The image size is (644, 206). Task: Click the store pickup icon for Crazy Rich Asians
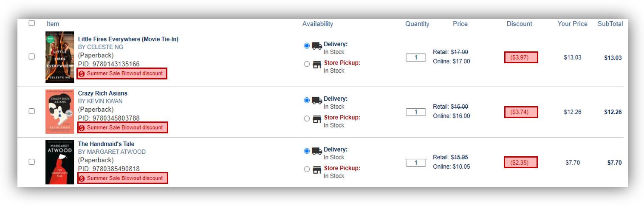[317, 119]
